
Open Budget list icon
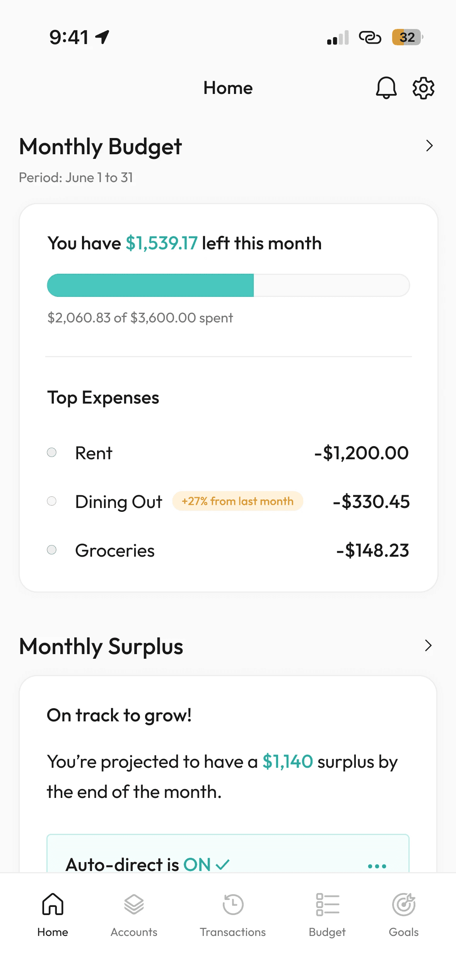tap(327, 904)
